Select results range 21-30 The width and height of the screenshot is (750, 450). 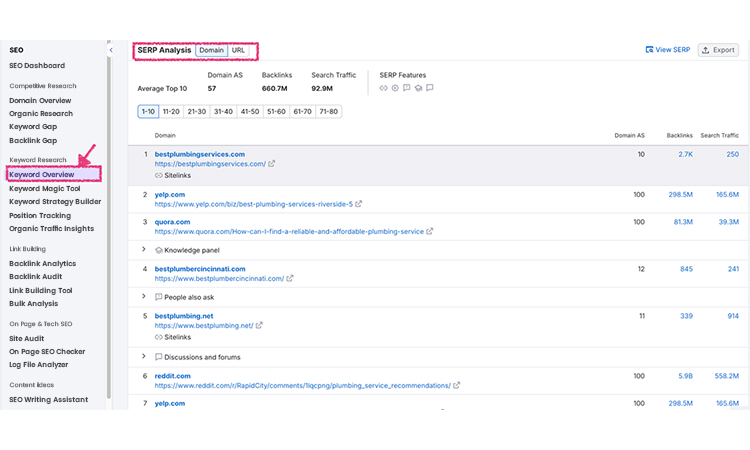tap(197, 111)
